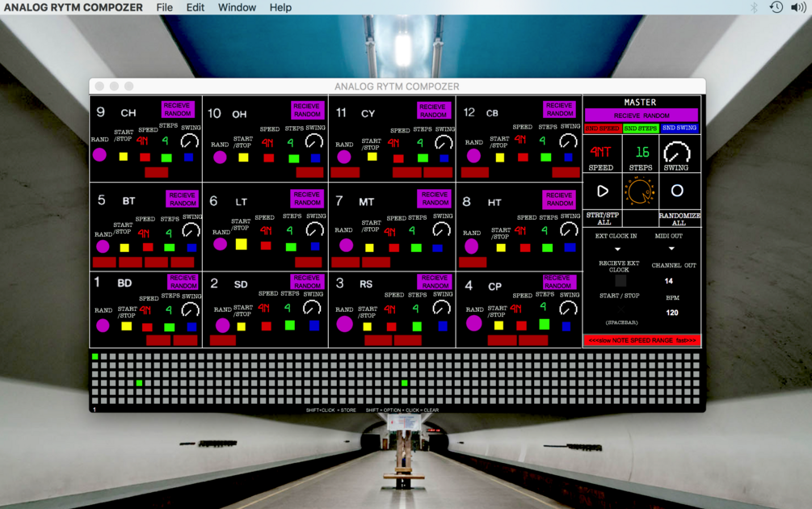
Task: Toggle 8 HT yellow start/stop square
Action: 501,247
